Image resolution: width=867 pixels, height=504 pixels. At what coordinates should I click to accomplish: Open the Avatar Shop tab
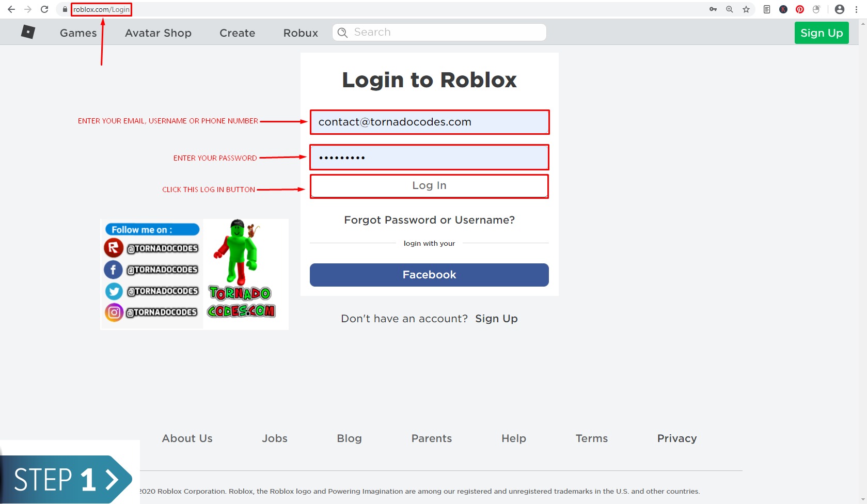click(x=158, y=33)
